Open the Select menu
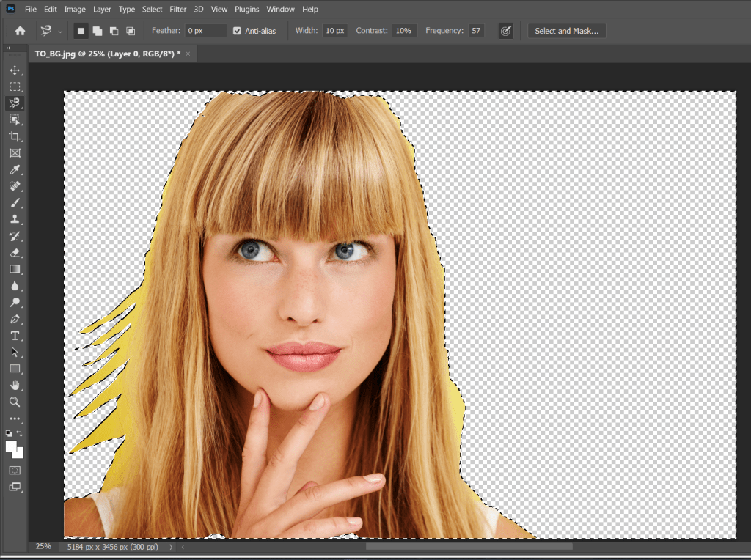This screenshot has height=560, width=751. (x=152, y=9)
